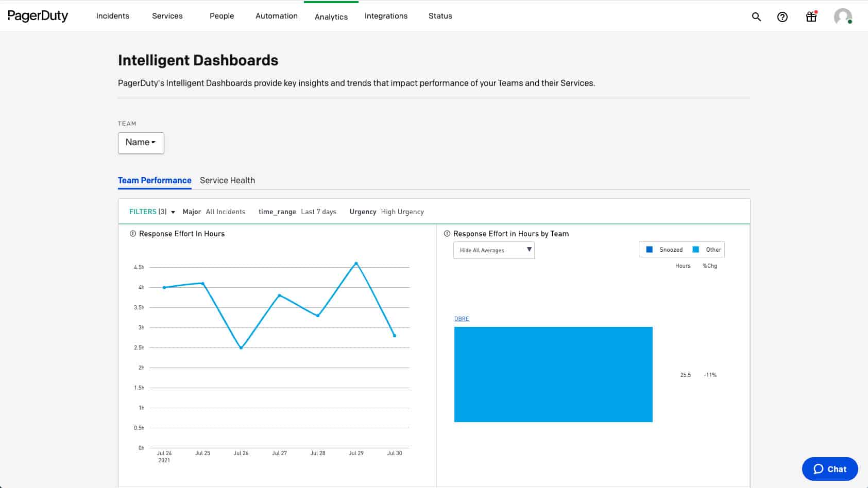Click the Jul 30 data point

pyautogui.click(x=395, y=336)
